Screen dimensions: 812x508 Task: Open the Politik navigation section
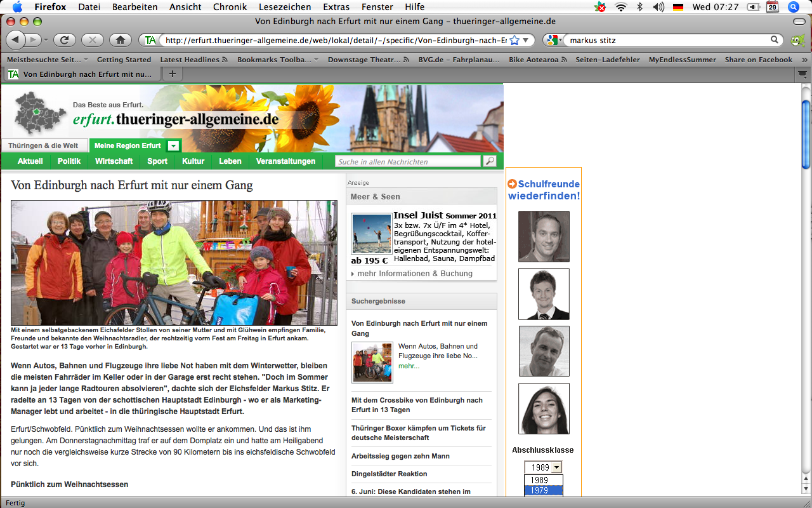(x=69, y=161)
